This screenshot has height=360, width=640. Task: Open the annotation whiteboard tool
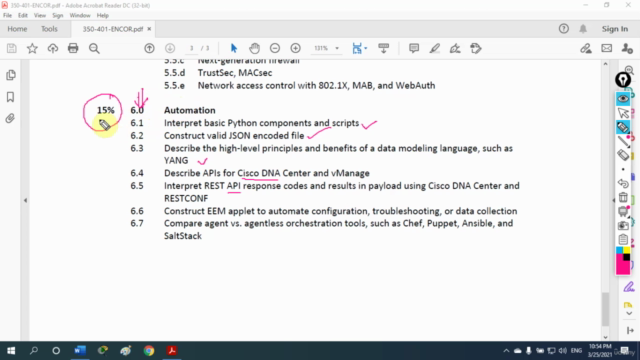[623, 211]
